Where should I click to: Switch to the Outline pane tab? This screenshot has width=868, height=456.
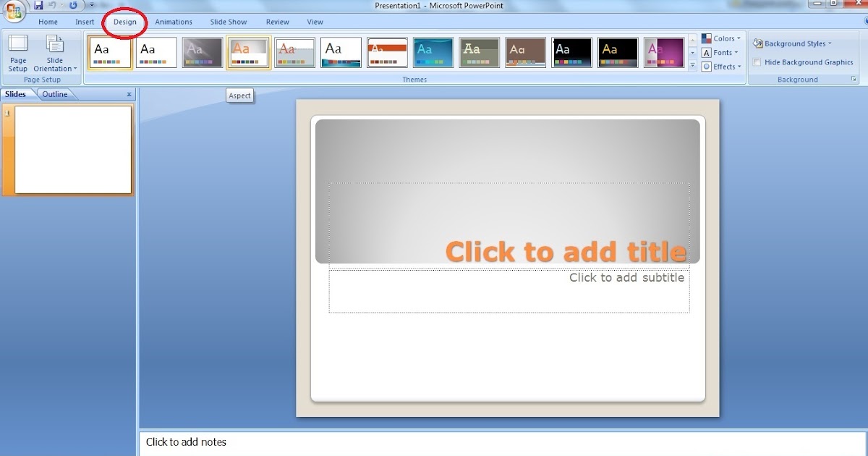(x=55, y=94)
